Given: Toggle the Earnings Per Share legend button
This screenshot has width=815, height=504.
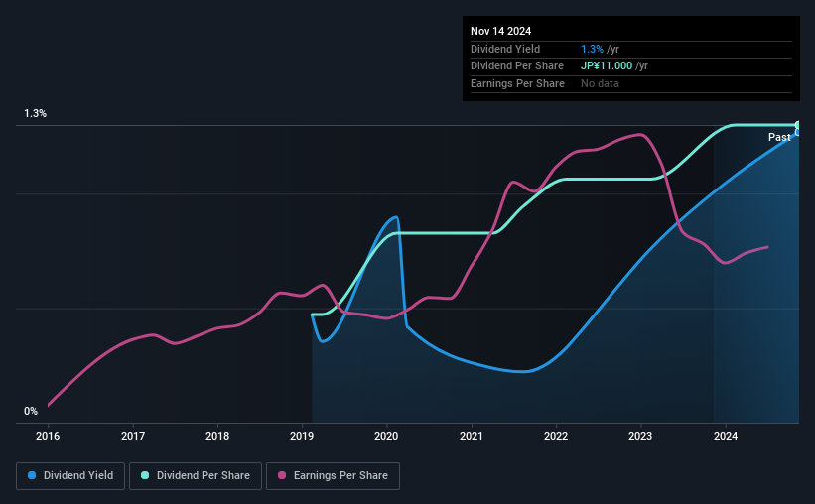Looking at the screenshot, I should tap(333, 476).
